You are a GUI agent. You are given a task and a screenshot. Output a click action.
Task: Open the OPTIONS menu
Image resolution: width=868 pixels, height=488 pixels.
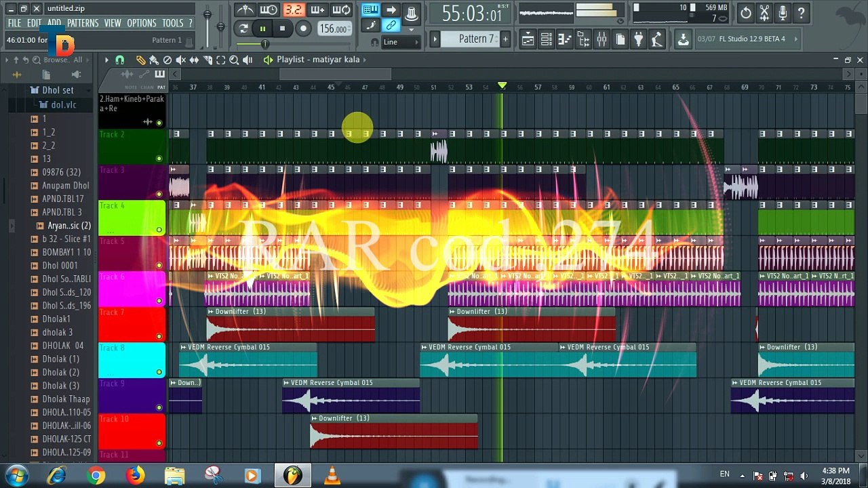(x=142, y=23)
